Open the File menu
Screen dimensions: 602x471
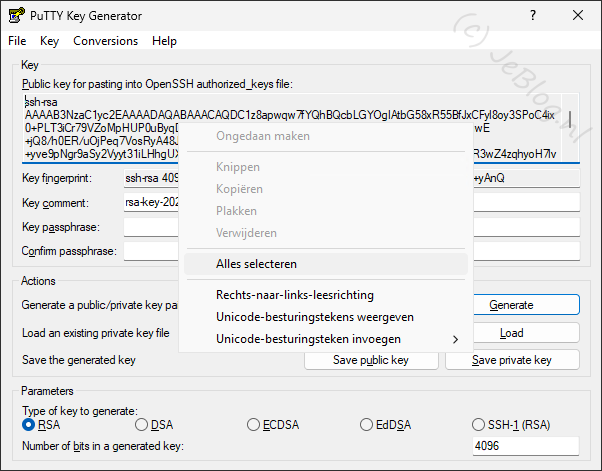[17, 41]
